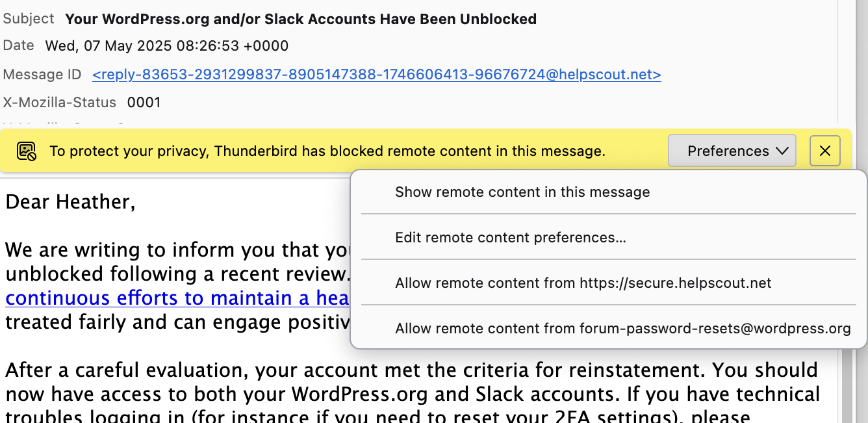
Task: Click the blocked remote content icon
Action: click(27, 151)
